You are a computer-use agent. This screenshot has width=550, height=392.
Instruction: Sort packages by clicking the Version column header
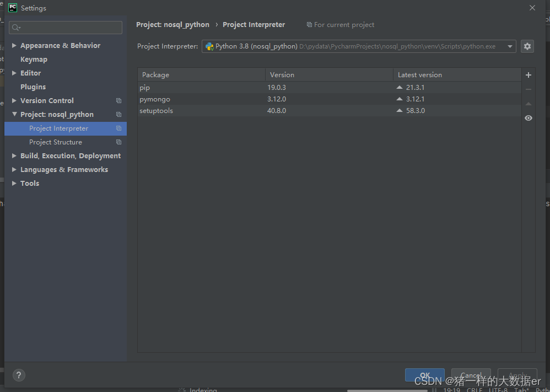(282, 74)
